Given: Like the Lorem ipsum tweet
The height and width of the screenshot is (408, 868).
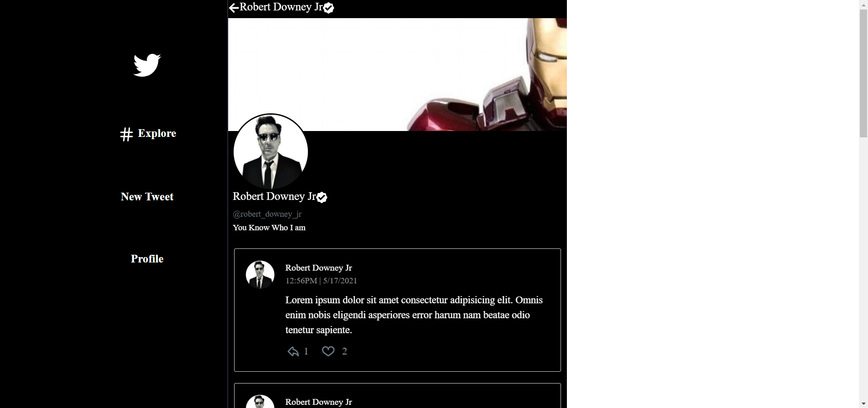Looking at the screenshot, I should [x=328, y=351].
